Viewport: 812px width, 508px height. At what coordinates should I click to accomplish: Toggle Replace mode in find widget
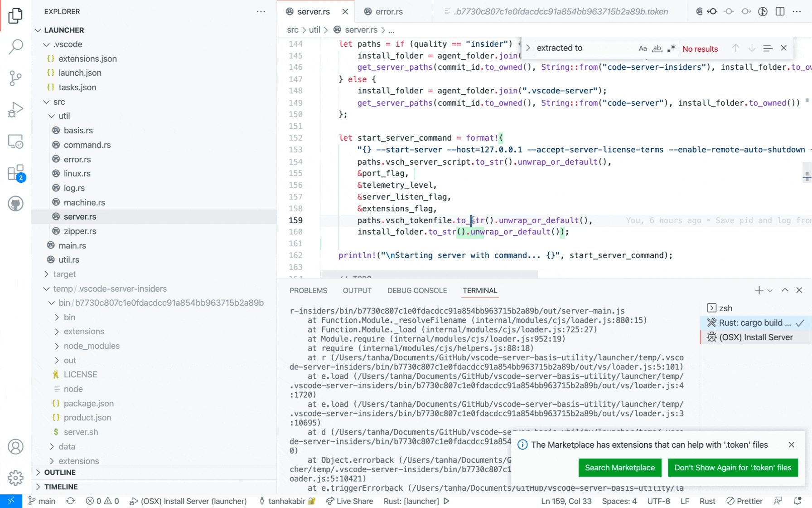[x=528, y=48]
